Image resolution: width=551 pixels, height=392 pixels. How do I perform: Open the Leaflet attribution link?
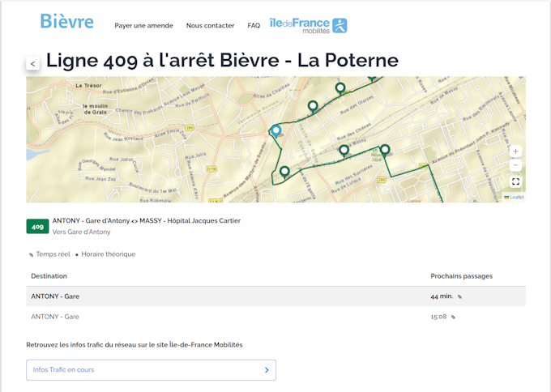(x=516, y=197)
